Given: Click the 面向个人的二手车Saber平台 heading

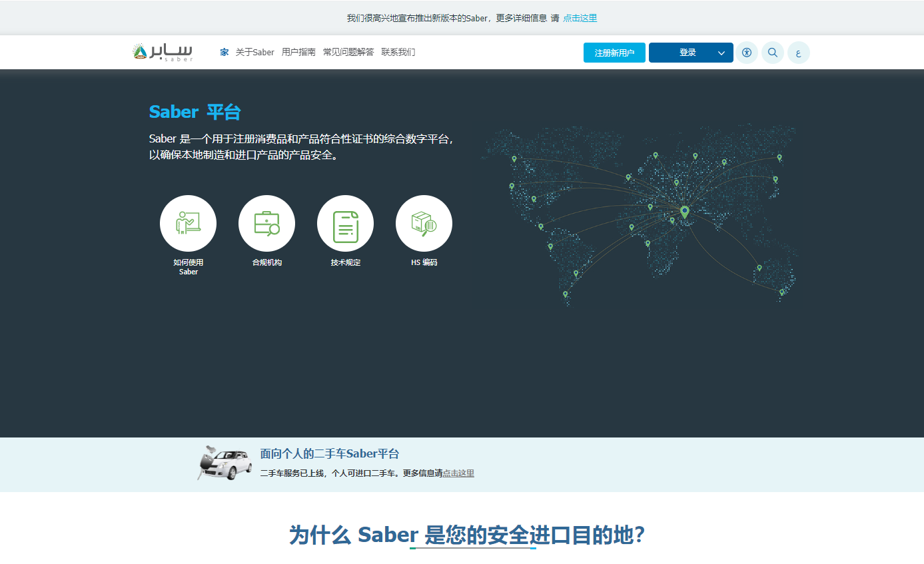Looking at the screenshot, I should [328, 453].
